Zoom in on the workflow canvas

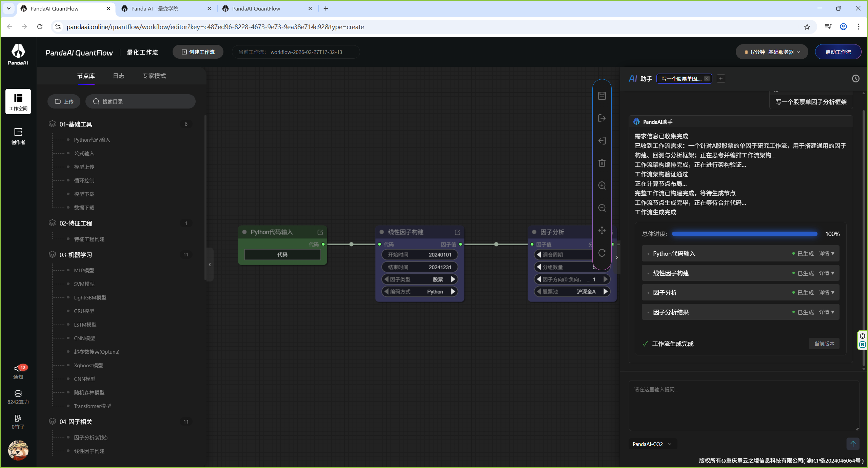point(602,186)
